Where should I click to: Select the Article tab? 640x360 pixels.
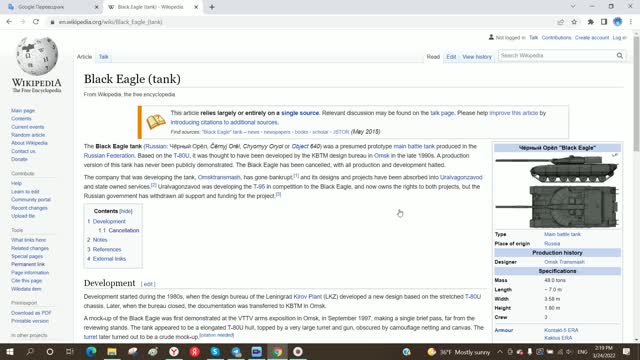[84, 57]
